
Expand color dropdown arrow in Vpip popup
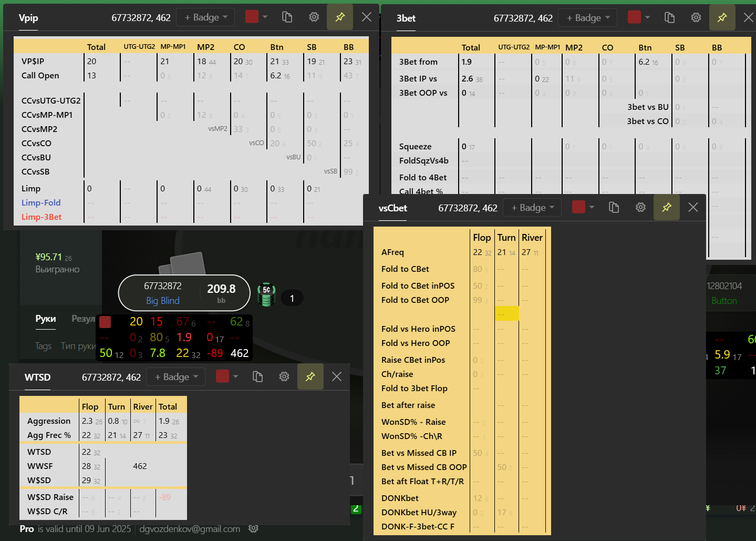pos(265,17)
